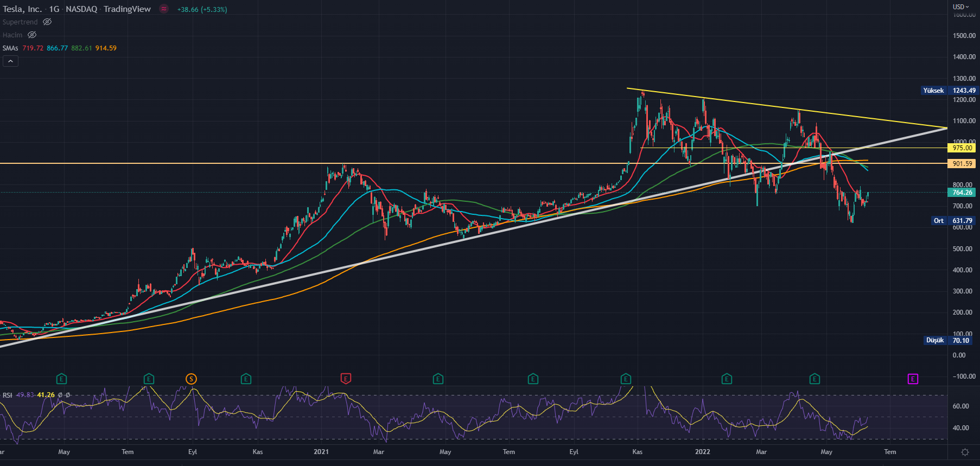The image size is (980, 466).
Task: Click the purple upcoming earnings marker
Action: click(x=913, y=379)
